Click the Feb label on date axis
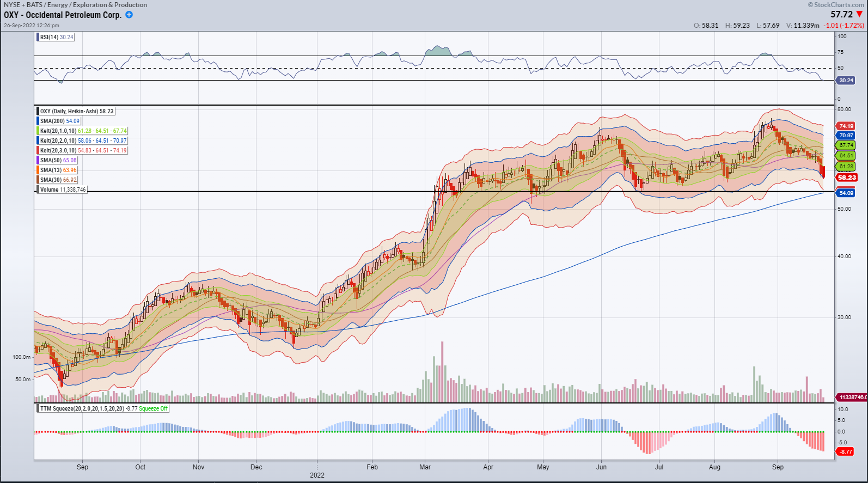The height and width of the screenshot is (483, 868). coord(372,467)
